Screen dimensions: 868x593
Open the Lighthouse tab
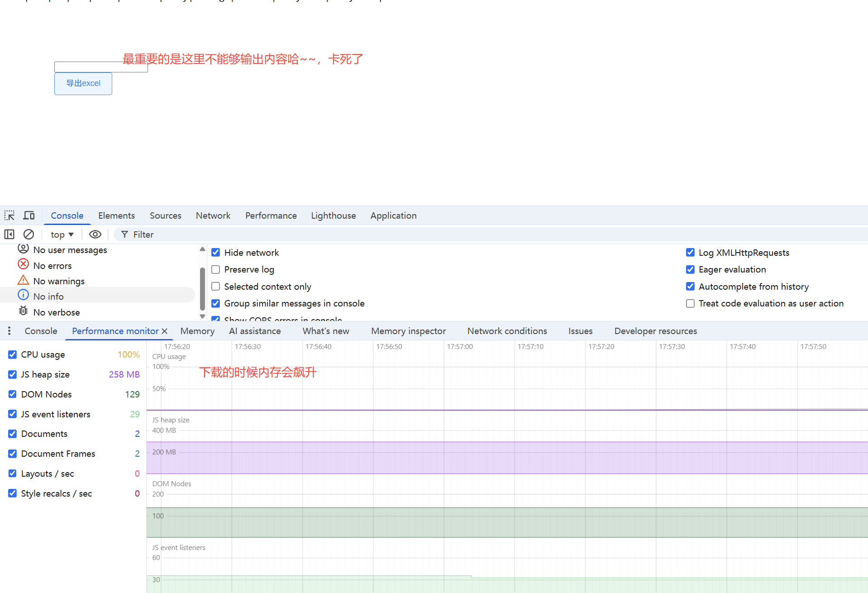pyautogui.click(x=334, y=215)
